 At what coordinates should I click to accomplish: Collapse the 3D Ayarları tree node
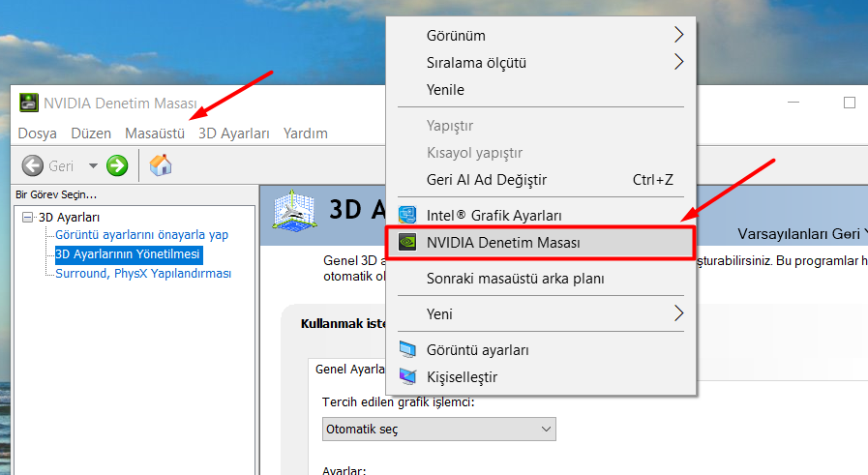[27, 217]
